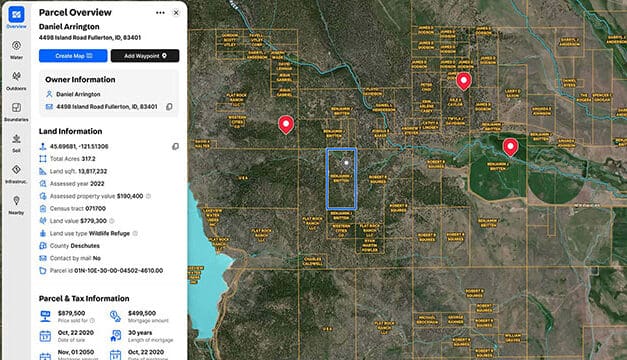Click the County Deschutes row
The width and height of the screenshot is (627, 360).
pos(70,246)
